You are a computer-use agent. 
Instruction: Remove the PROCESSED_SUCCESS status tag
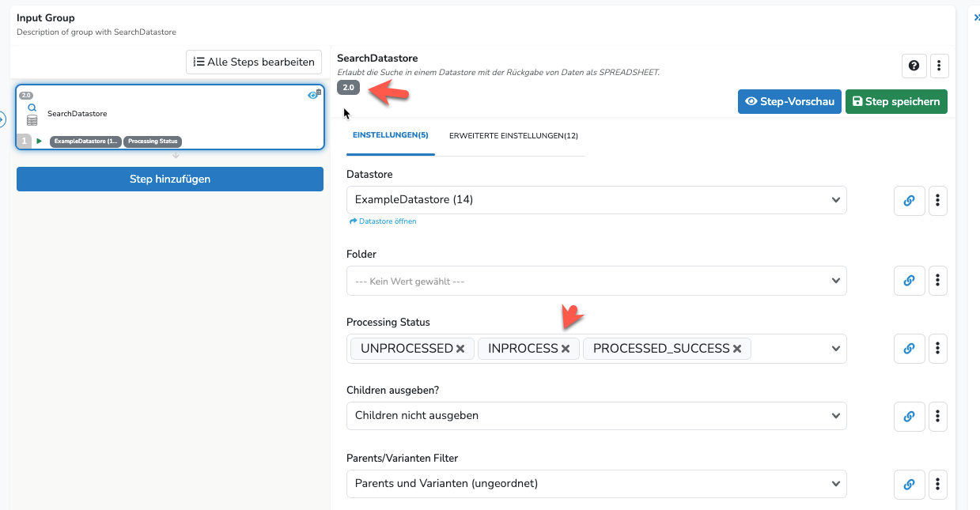(x=737, y=349)
